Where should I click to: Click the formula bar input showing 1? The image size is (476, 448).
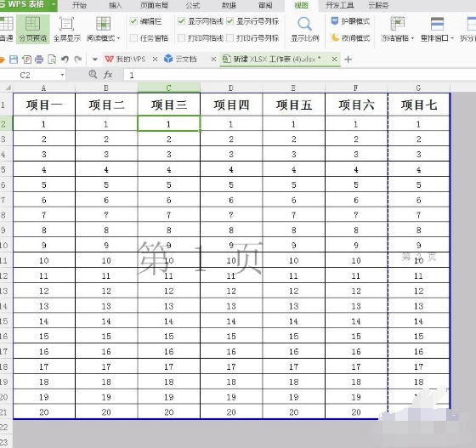[x=300, y=75]
